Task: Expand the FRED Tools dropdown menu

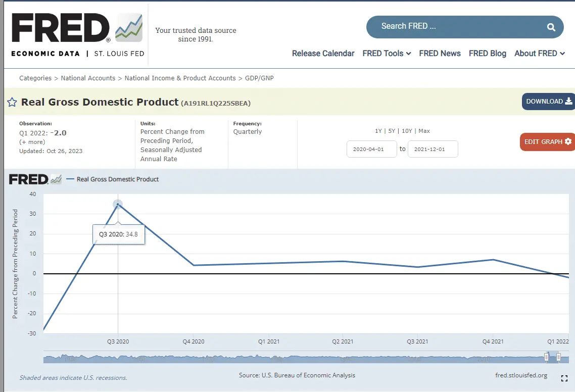Action: (387, 54)
